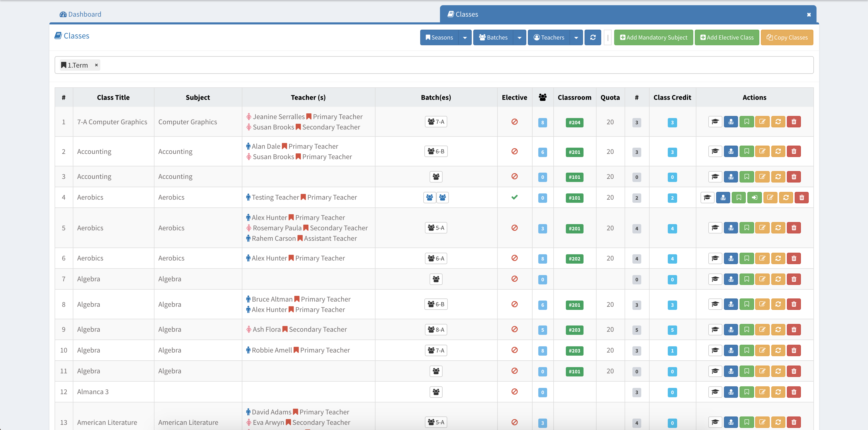The image size is (868, 430).
Task: Click the graduation cap icon in Almanca 3 row
Action: (x=715, y=392)
